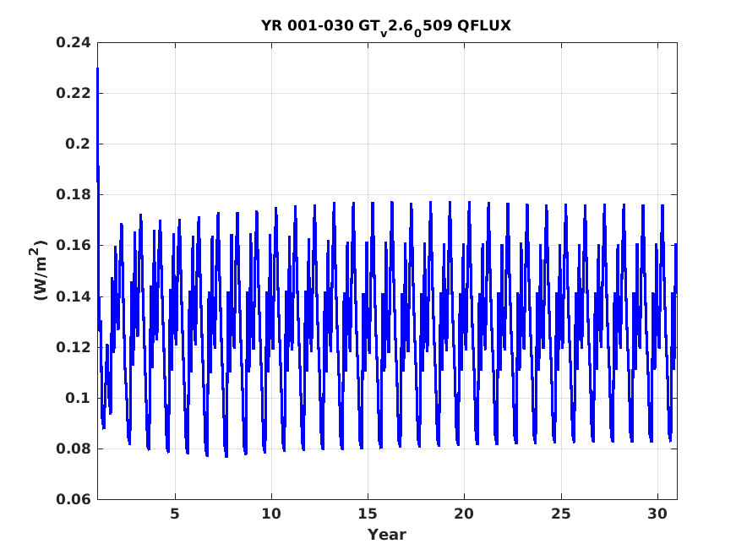Screen dimensions: 747x560
Task: Click the 'Year' x-axis label
Action: (386, 535)
